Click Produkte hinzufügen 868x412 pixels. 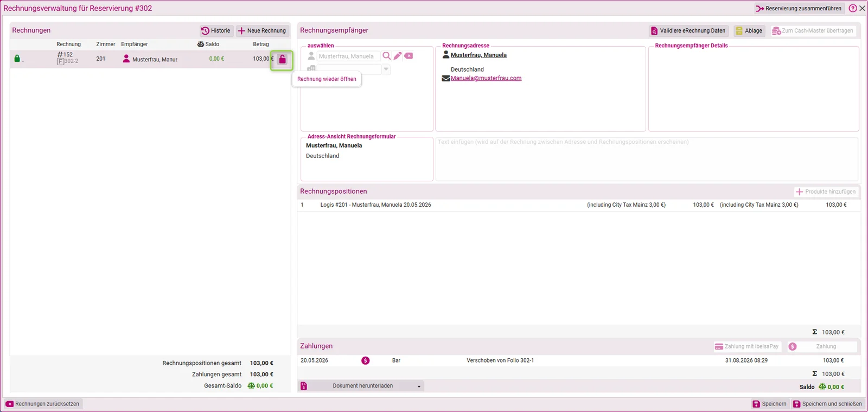(x=826, y=192)
